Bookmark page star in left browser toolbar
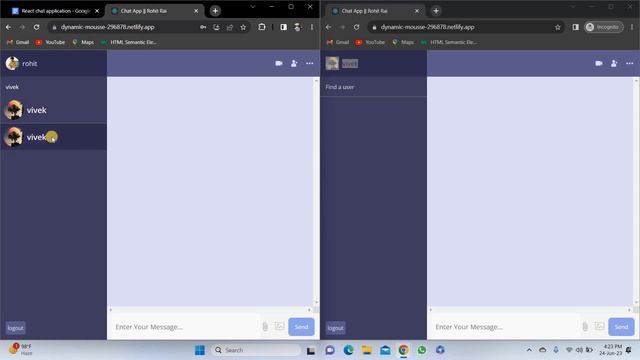Screen dimensions: 640x360 pyautogui.click(x=243, y=27)
